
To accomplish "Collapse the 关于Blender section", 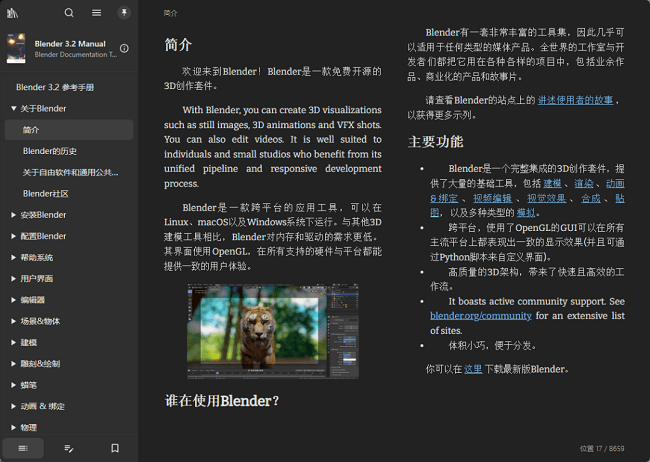I will [x=14, y=108].
